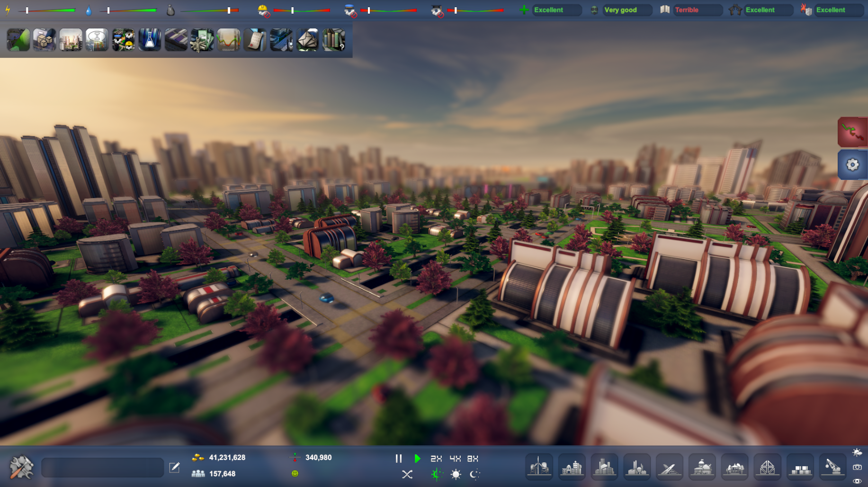Select the demolition crane tool
The height and width of the screenshot is (487, 868).
click(x=833, y=467)
